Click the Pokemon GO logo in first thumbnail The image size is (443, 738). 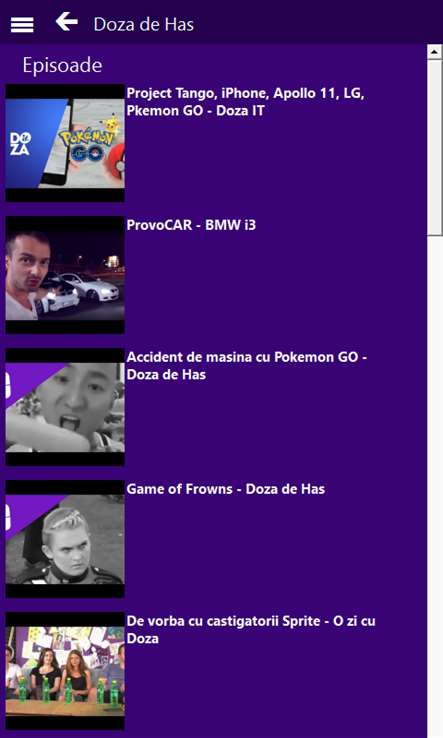(x=86, y=145)
